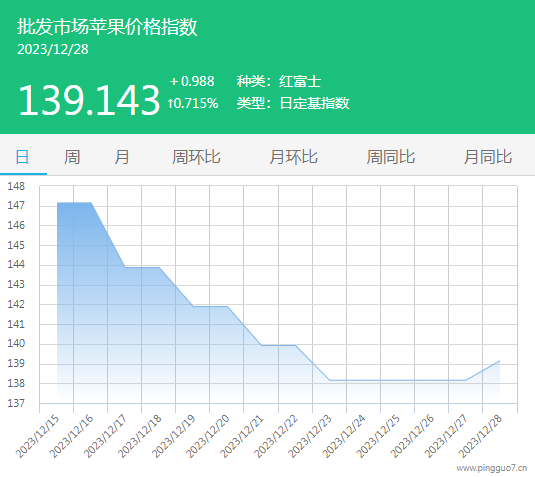
Task: Click the 红富士 variety label
Action: (x=300, y=82)
